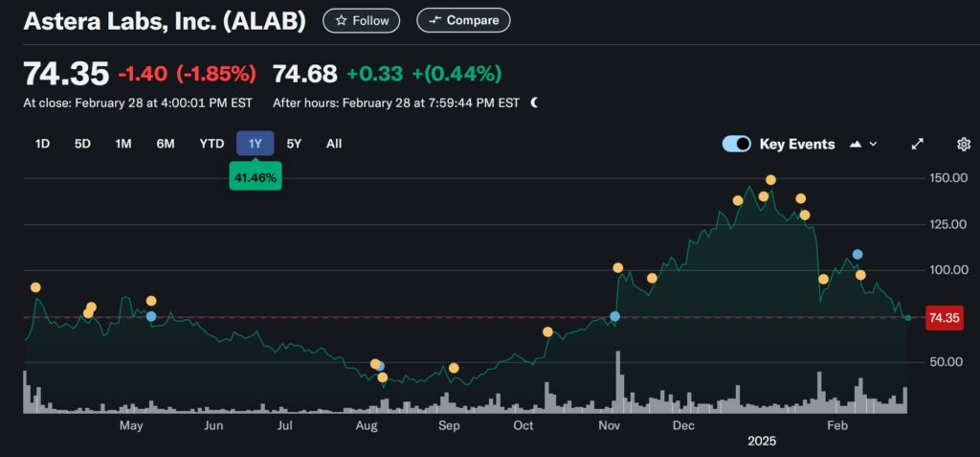This screenshot has height=457, width=980.
Task: Click the blue event marker in February
Action: pos(857,254)
